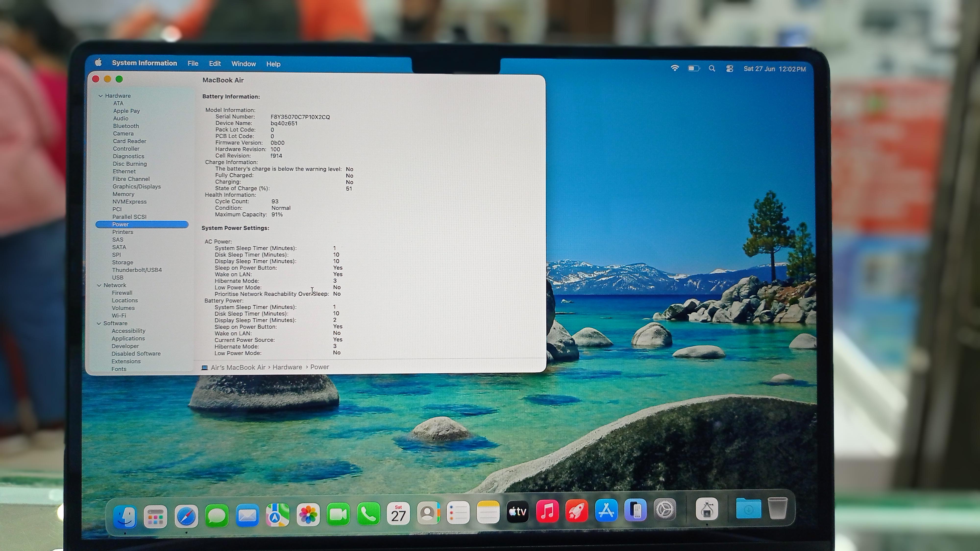
Task: Click "Hardware" in the bottom path bar
Action: coord(287,367)
